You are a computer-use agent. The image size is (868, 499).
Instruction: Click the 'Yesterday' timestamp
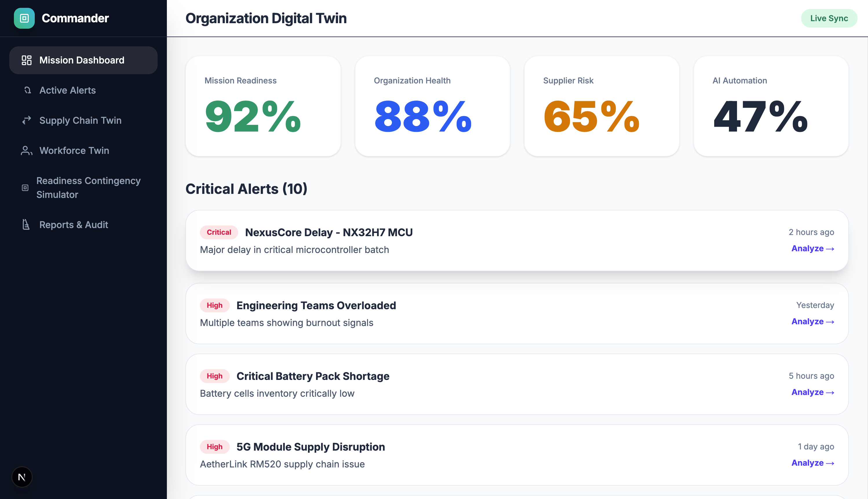point(815,305)
